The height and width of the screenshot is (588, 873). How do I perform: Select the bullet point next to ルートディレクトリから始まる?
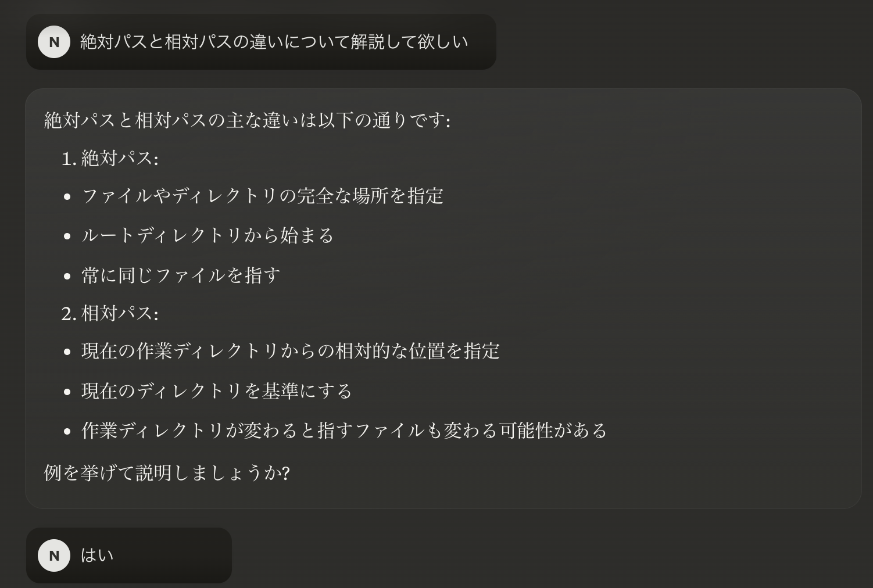(66, 236)
